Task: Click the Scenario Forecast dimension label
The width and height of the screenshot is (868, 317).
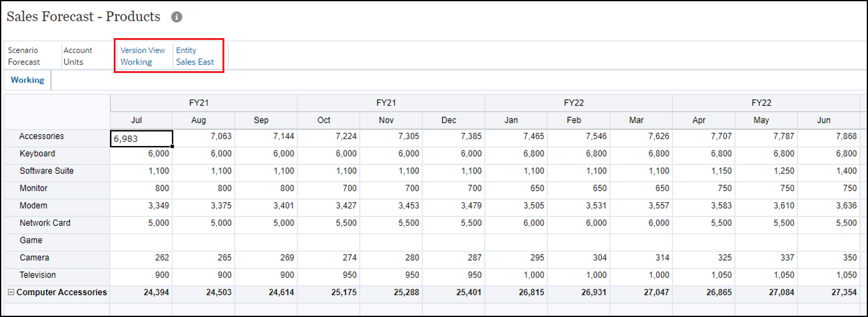Action: (24, 56)
